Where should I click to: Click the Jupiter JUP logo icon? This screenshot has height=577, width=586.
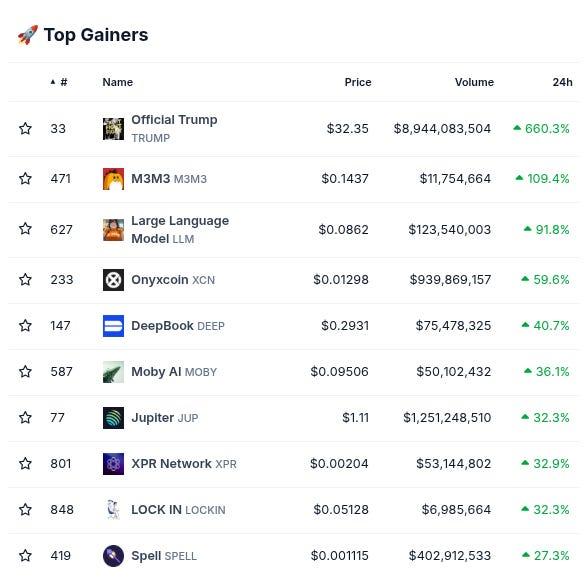tap(113, 418)
